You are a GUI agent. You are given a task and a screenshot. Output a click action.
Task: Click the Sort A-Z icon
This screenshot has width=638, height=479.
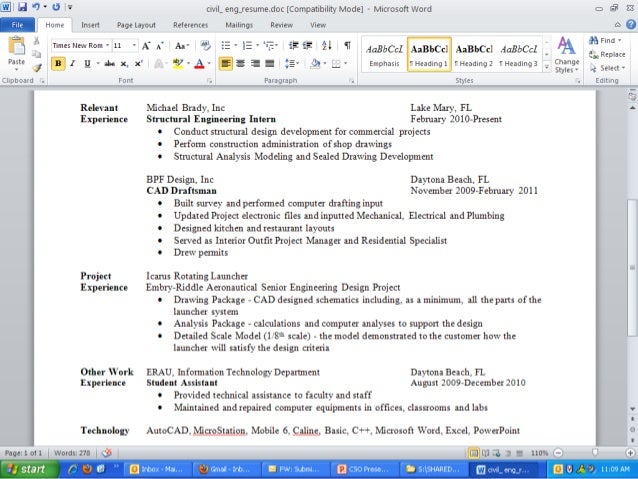(x=327, y=45)
